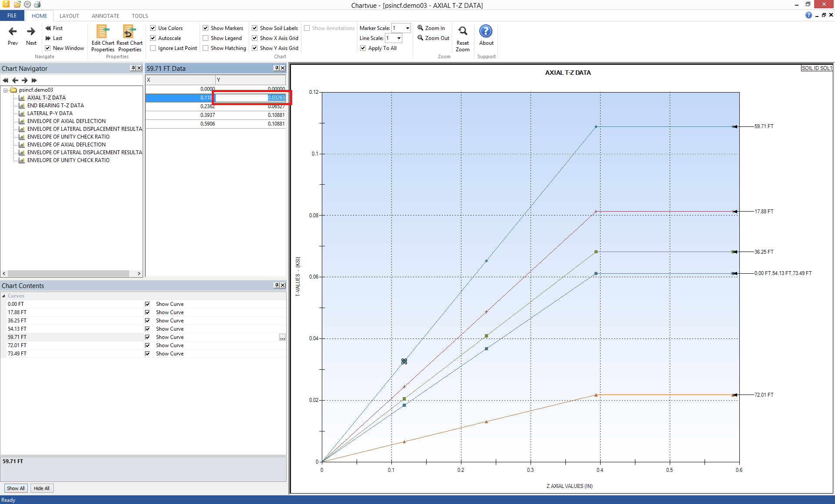
Task: Toggle the New Window checkbox
Action: pyautogui.click(x=48, y=48)
